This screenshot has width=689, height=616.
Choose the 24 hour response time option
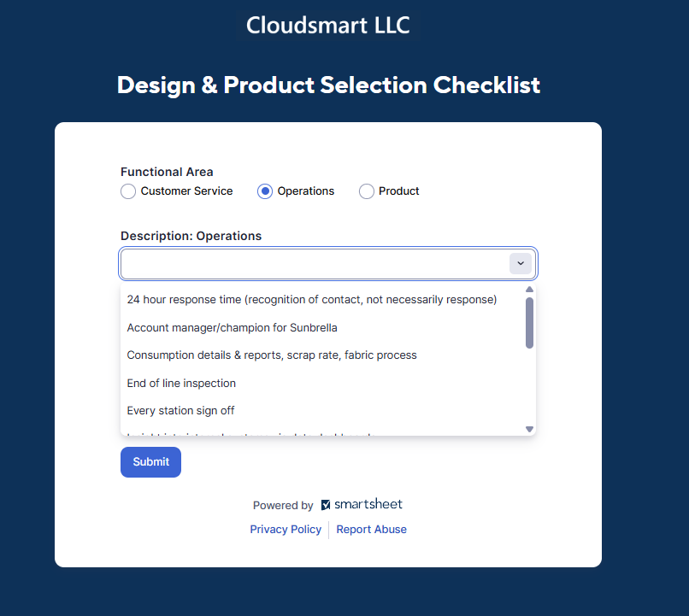coord(311,300)
